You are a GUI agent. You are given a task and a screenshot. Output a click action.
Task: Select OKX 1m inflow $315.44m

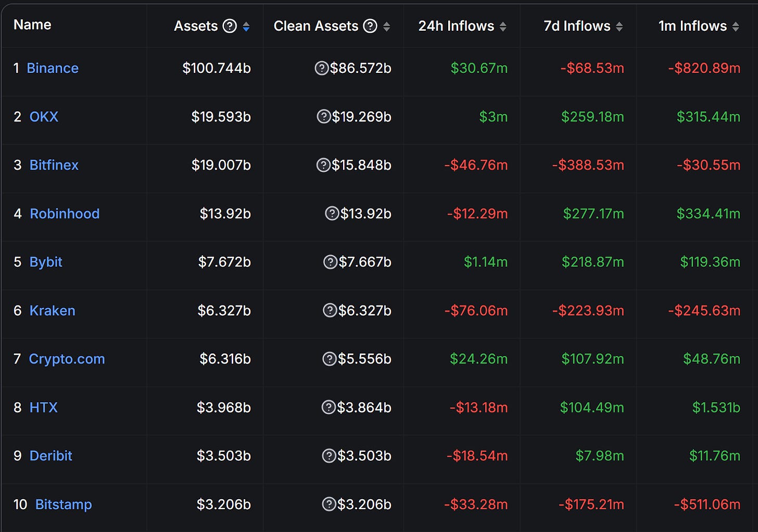709,117
